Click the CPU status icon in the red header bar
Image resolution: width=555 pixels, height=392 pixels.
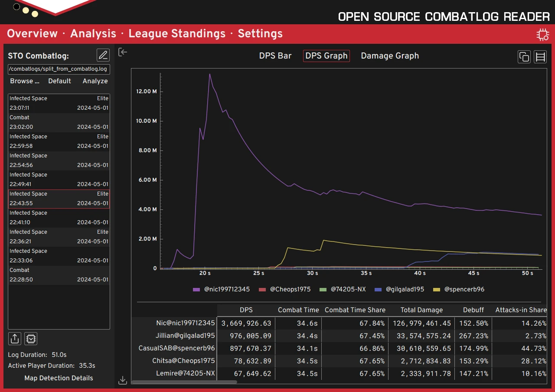542,34
